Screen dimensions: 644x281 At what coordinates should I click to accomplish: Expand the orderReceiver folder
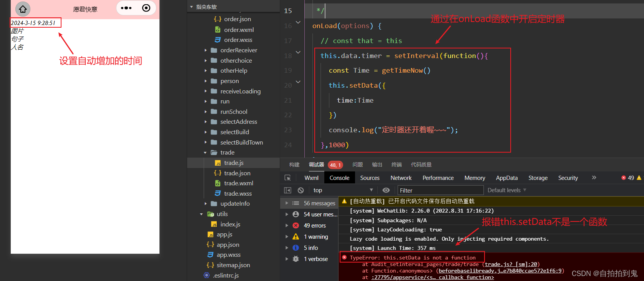tap(206, 50)
